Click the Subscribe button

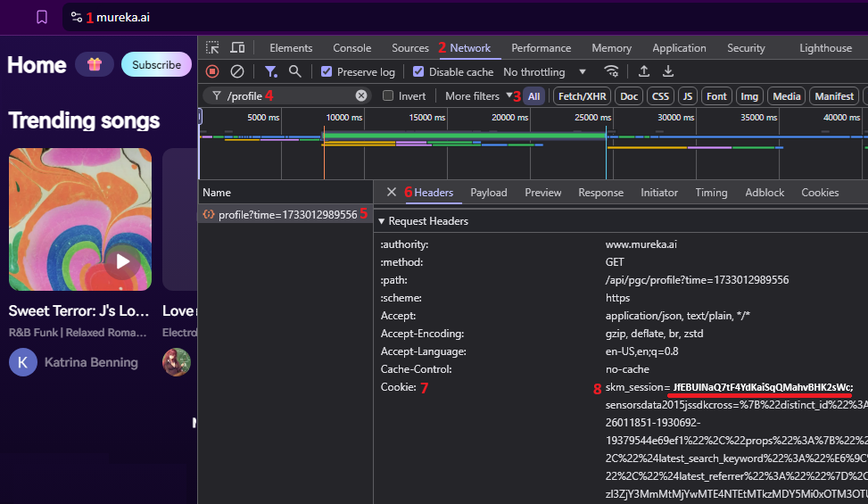coord(156,64)
